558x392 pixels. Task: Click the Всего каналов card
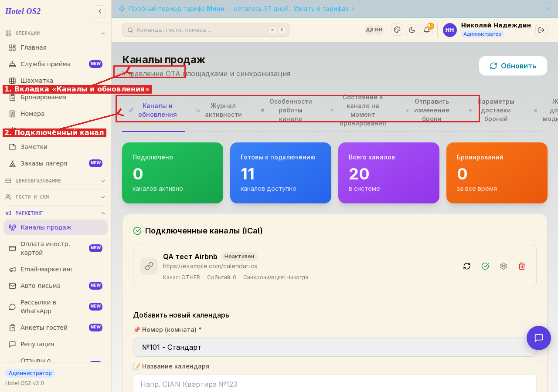click(389, 173)
